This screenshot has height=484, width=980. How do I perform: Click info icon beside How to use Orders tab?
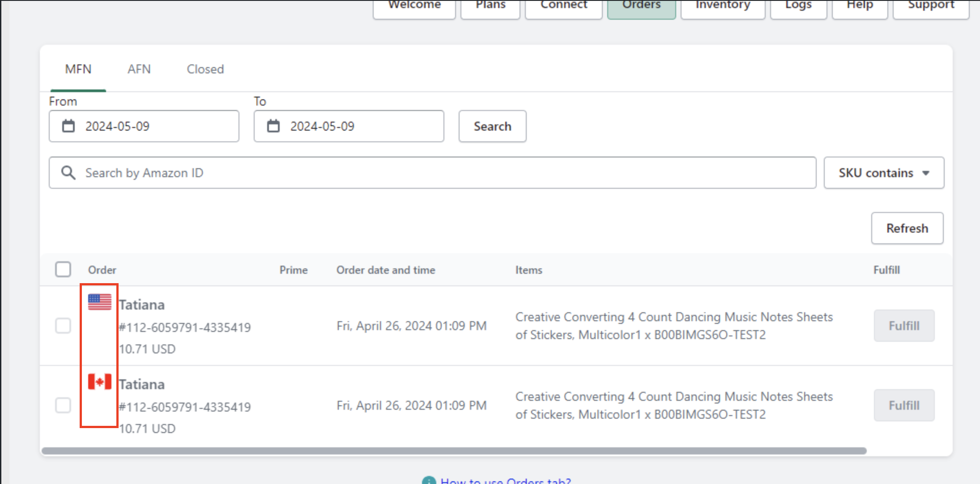(x=428, y=481)
